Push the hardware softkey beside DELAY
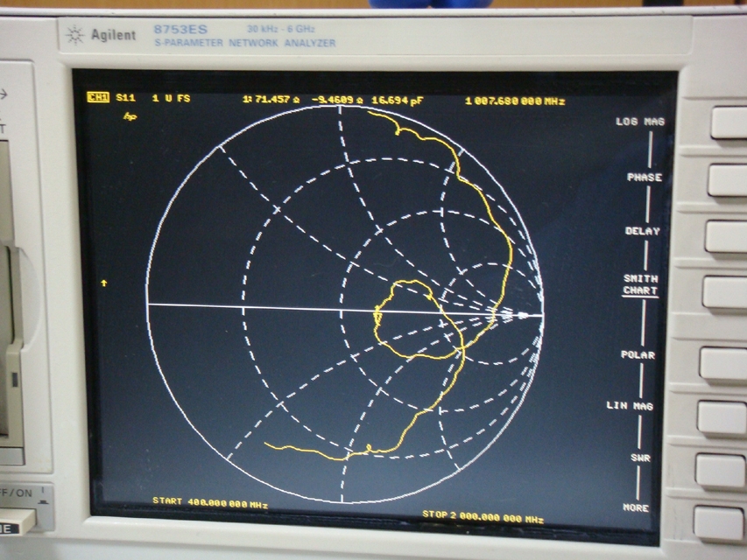The width and height of the screenshot is (747, 560). click(x=726, y=236)
